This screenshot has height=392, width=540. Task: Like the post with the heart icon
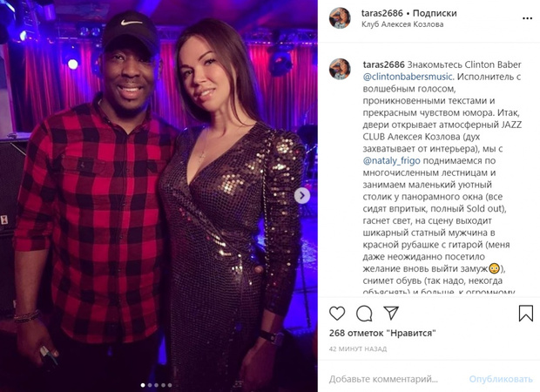coord(337,314)
